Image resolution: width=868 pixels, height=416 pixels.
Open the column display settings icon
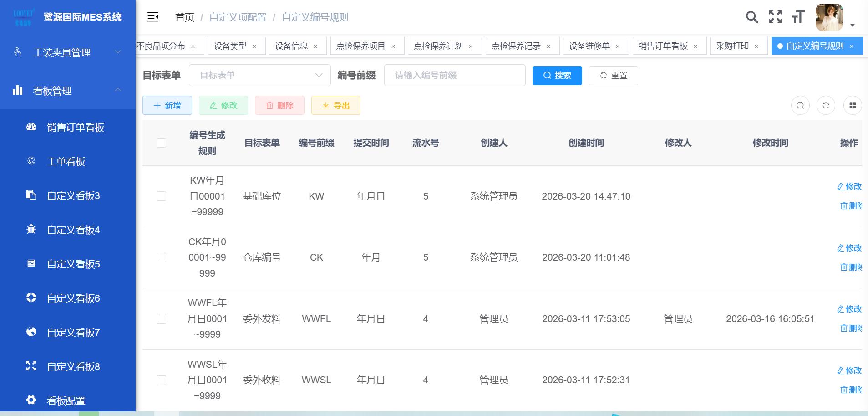point(853,106)
